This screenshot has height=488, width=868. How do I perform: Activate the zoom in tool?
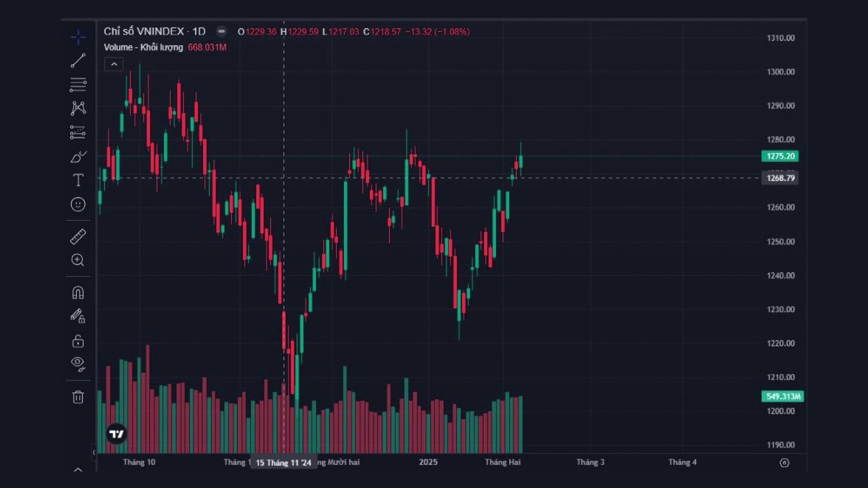click(x=78, y=260)
